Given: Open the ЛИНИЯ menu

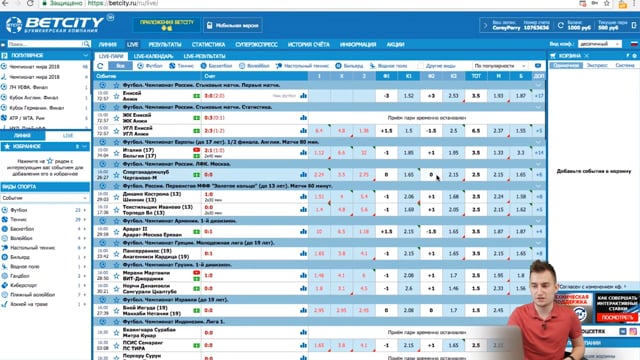Looking at the screenshot, I should [x=108, y=44].
